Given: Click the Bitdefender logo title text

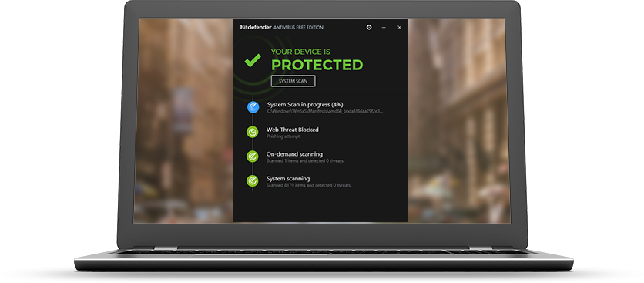Looking at the screenshot, I should pos(256,27).
